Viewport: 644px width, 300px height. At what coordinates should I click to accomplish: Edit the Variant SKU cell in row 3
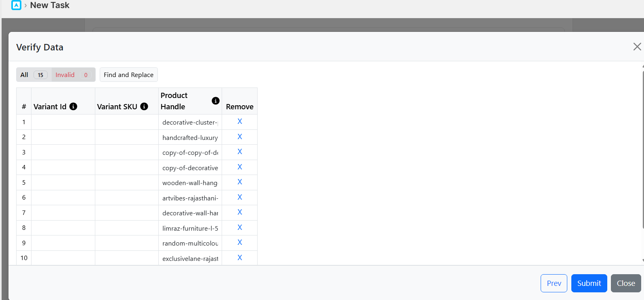[x=127, y=152]
